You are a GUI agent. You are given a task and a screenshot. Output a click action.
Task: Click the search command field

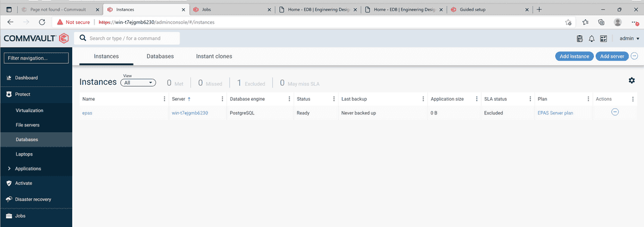coord(127,38)
